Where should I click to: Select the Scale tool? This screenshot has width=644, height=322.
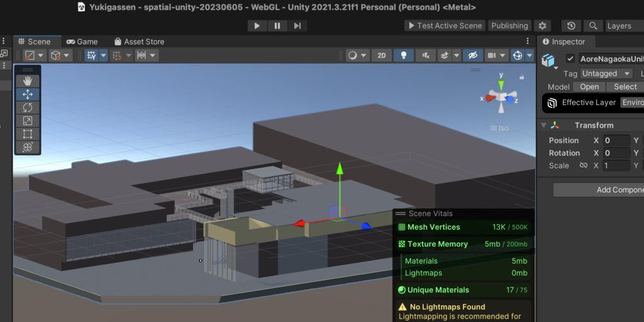(x=27, y=121)
